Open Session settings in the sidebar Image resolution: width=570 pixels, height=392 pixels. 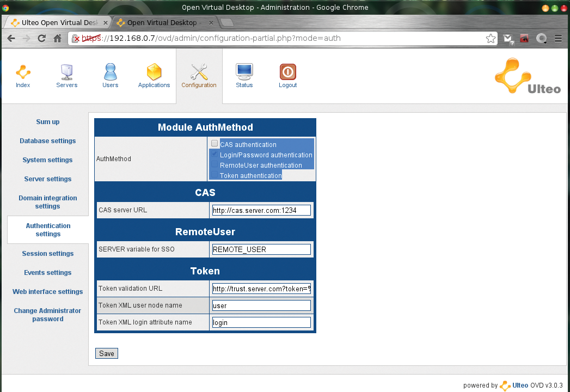point(48,254)
